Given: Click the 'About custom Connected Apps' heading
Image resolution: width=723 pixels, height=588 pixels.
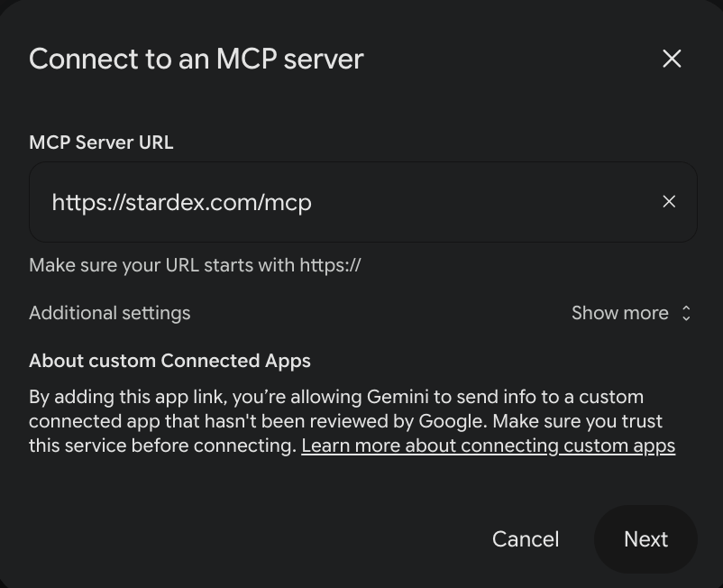Looking at the screenshot, I should [169, 361].
